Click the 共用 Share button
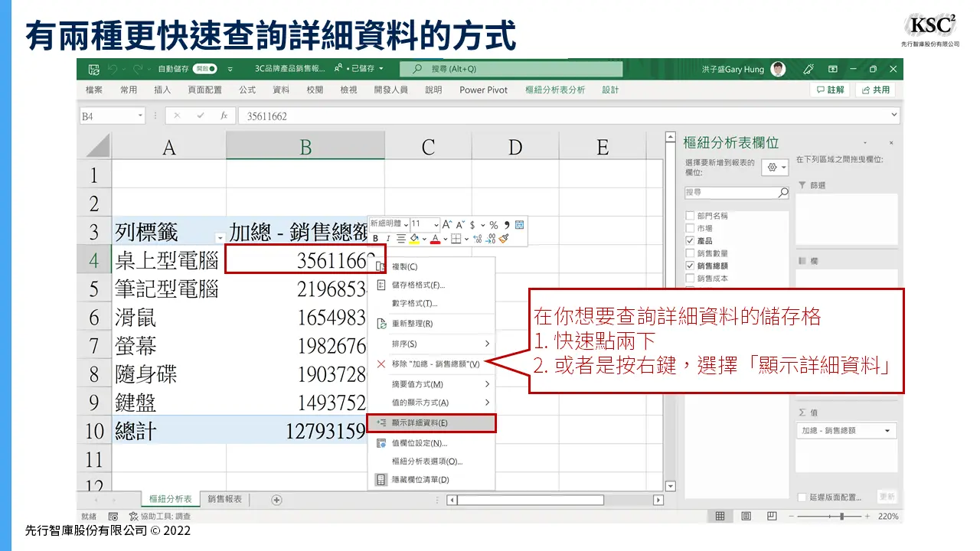This screenshot has width=980, height=551. (x=875, y=90)
